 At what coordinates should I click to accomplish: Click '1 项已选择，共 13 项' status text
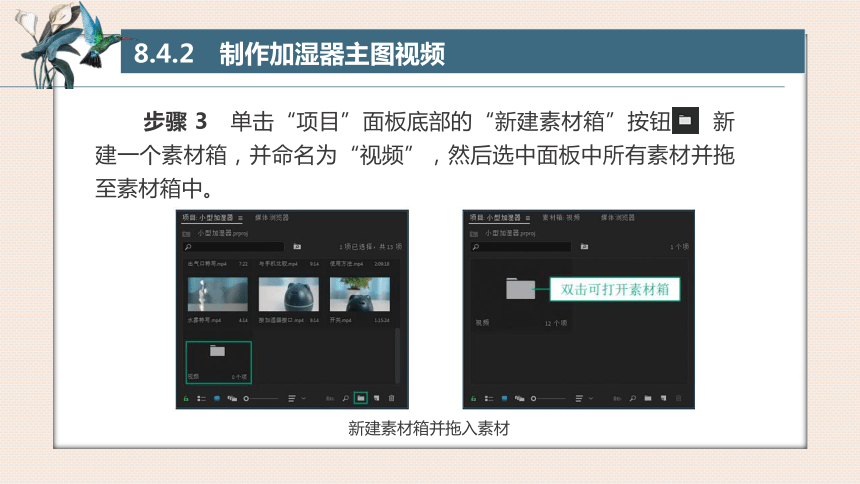tap(371, 247)
